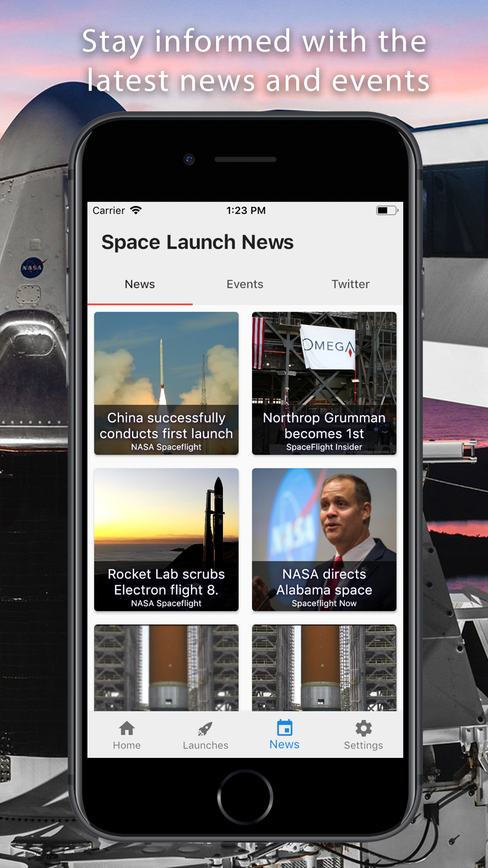Open the Rocket Lab scrubs Electron flight 8 article

[166, 539]
